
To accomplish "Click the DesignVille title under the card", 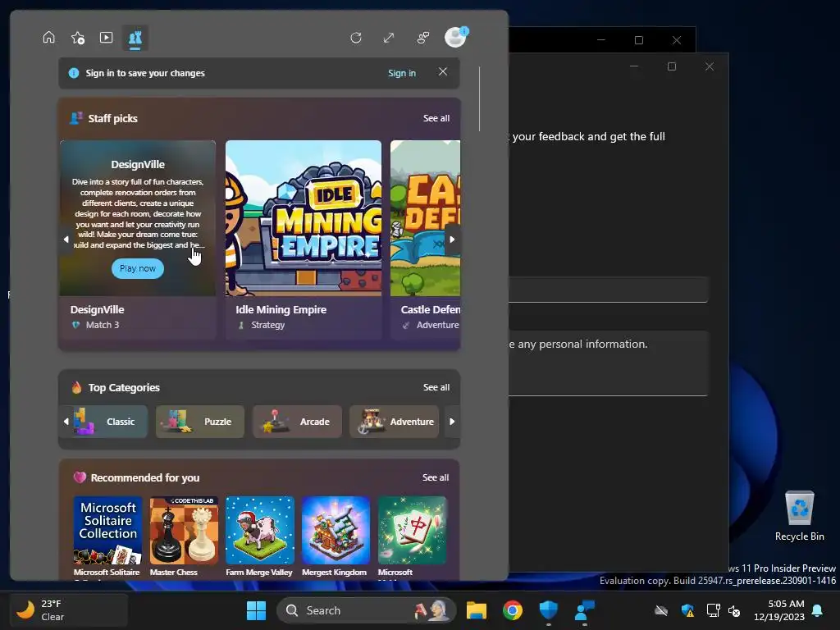I will tap(97, 309).
